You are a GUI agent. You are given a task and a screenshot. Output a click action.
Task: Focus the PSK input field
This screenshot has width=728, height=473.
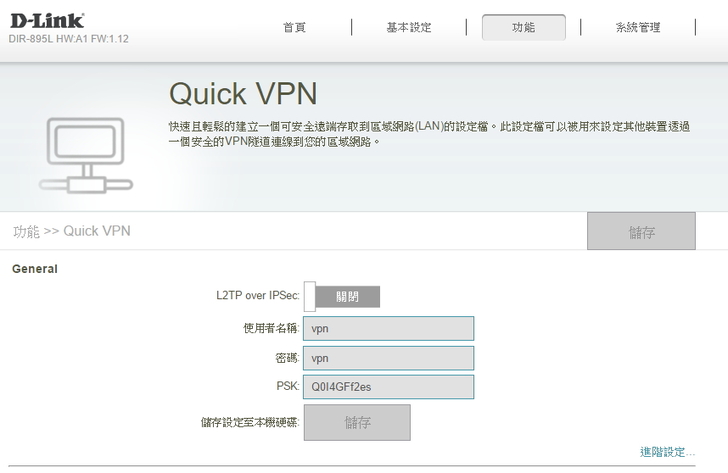[388, 387]
